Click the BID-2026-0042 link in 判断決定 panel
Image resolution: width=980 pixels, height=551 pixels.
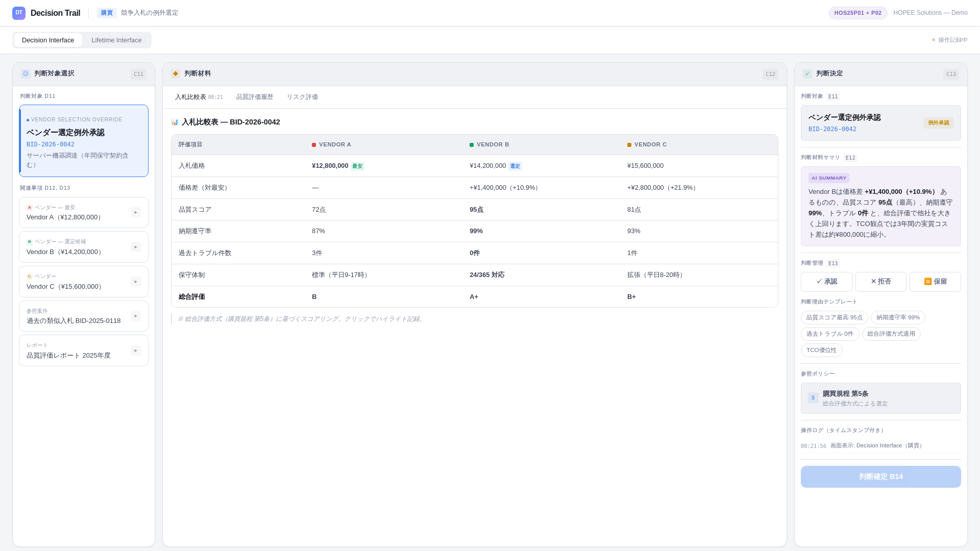832,129
